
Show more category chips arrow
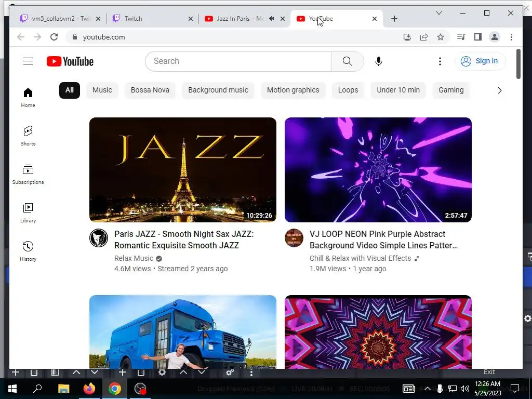(x=499, y=90)
